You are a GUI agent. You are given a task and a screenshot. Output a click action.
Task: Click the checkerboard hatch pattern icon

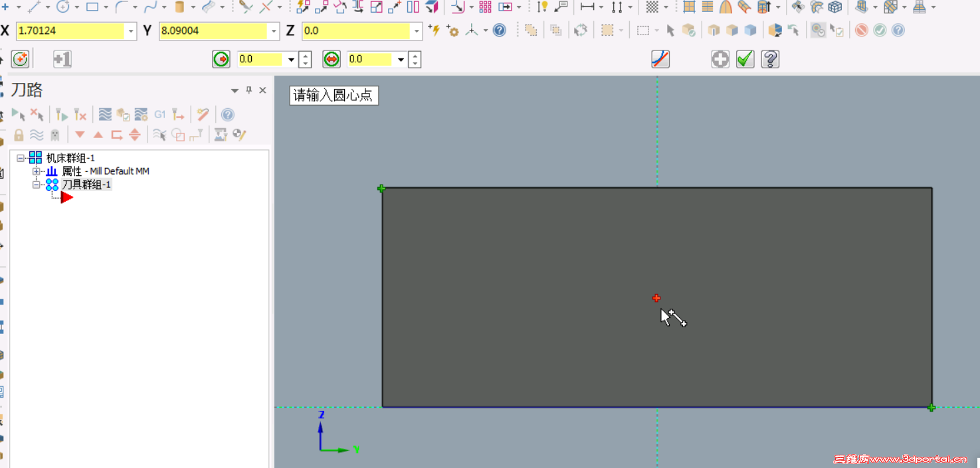coord(652,7)
